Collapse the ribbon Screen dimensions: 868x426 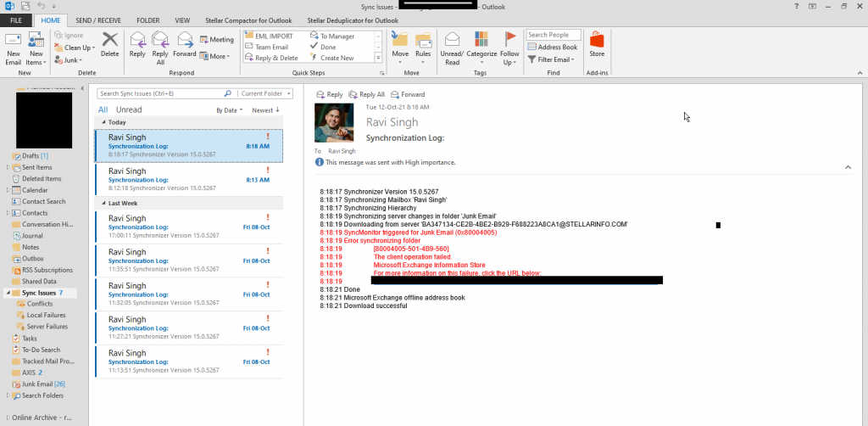[860, 73]
